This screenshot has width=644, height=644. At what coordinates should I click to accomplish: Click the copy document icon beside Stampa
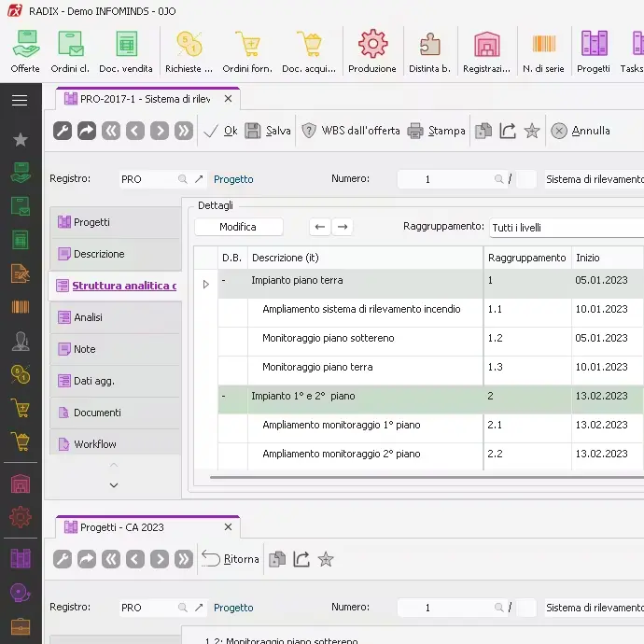click(x=483, y=131)
